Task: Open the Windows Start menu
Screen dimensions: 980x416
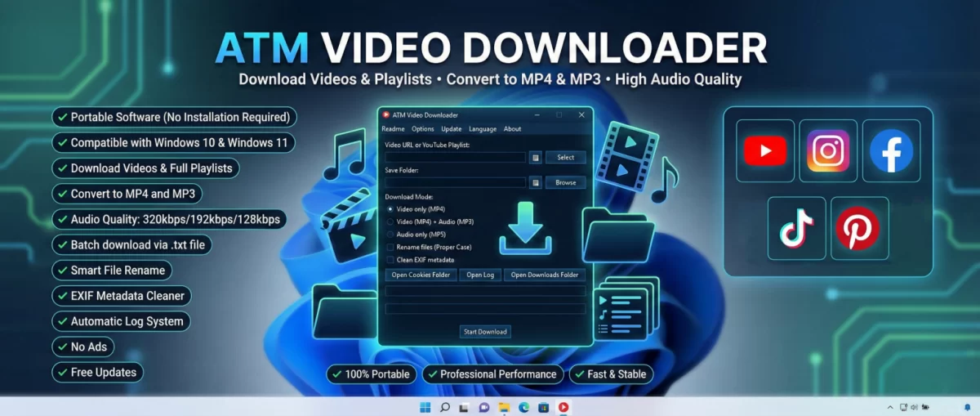Action: [x=425, y=407]
